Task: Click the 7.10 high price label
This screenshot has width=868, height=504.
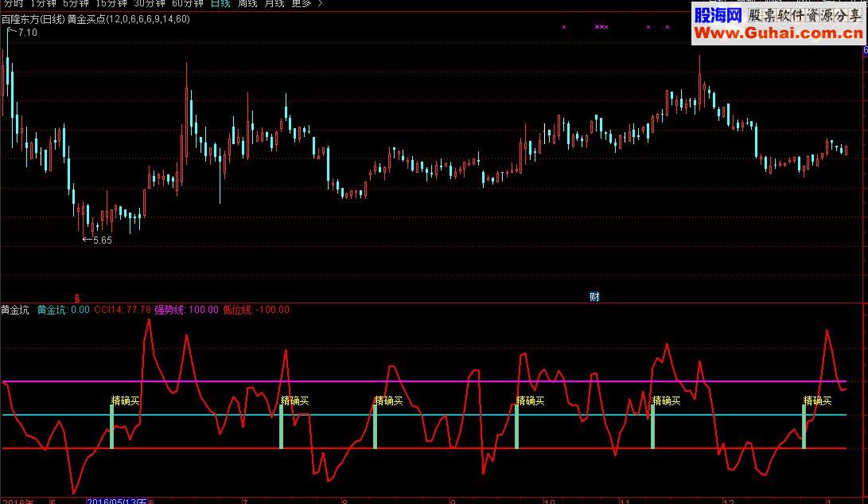Action: [27, 33]
